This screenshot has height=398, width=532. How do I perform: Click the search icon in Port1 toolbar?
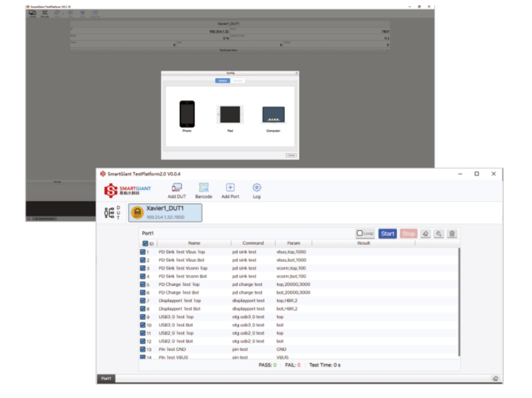point(439,233)
